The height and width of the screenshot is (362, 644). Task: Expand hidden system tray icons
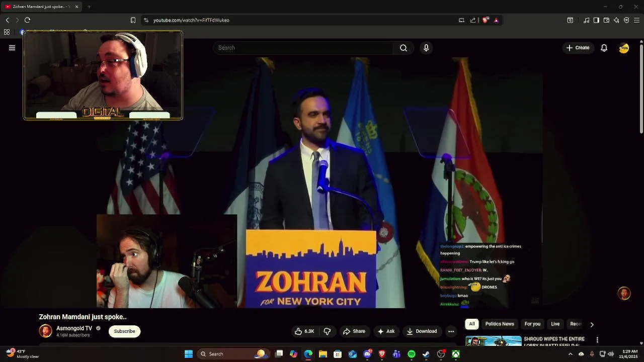[x=570, y=354]
